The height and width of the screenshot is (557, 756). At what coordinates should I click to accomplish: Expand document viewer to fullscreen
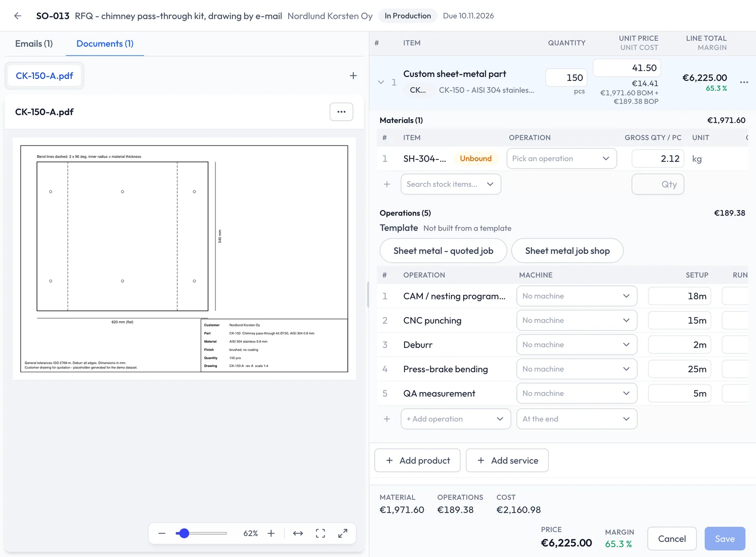click(x=343, y=533)
